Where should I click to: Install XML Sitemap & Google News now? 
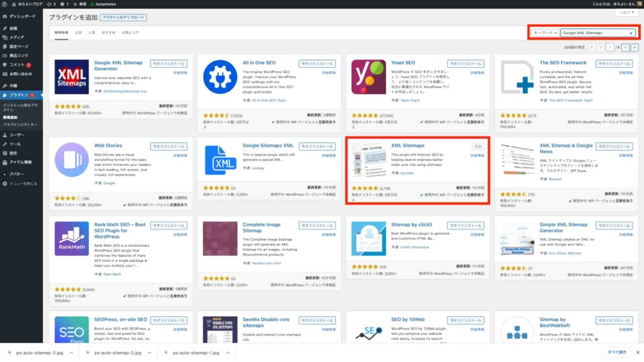pos(614,146)
